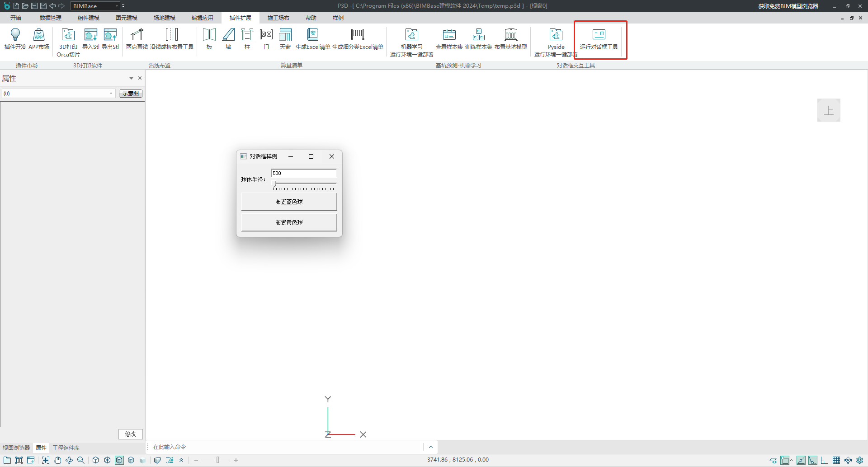Click the 球体半径 text field showing 500

[x=304, y=173]
